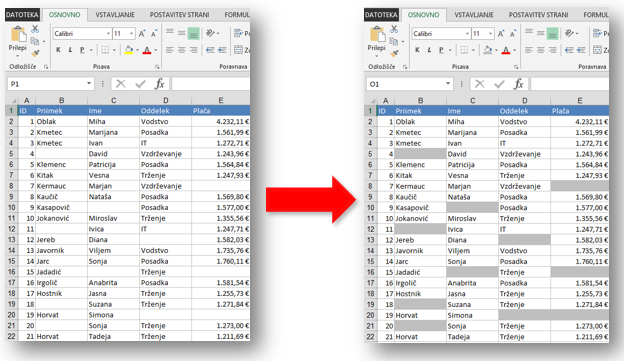Click yellow fill color button in left window

pos(129,50)
